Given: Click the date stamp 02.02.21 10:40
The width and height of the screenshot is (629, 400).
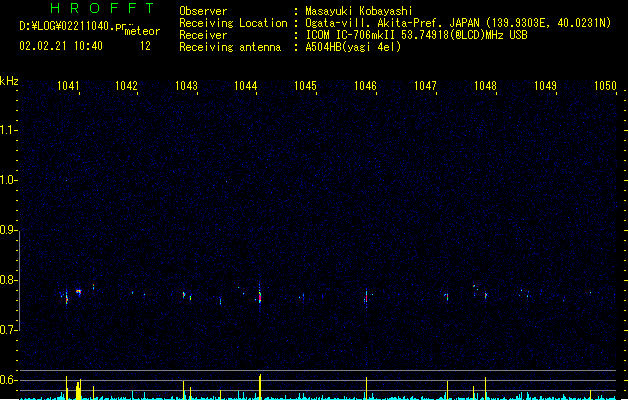Looking at the screenshot, I should click(x=61, y=46).
